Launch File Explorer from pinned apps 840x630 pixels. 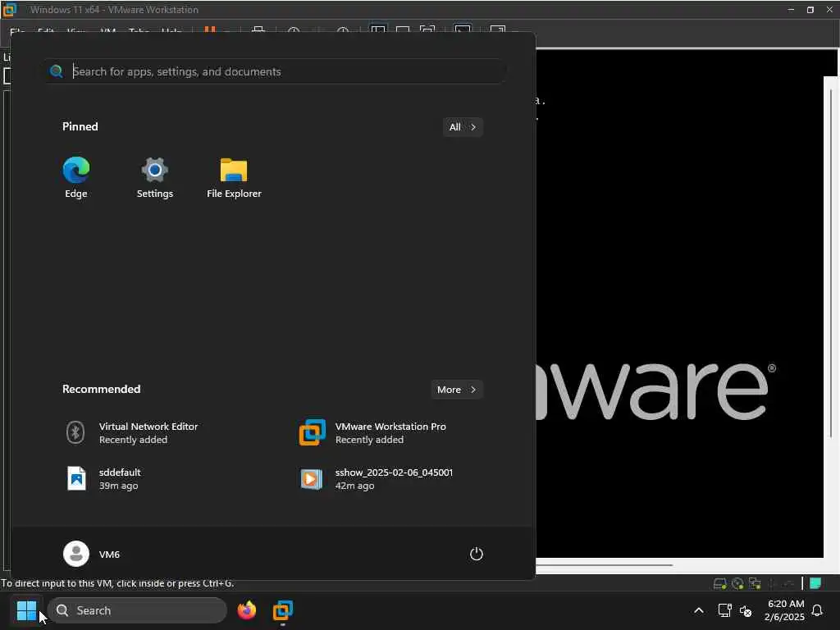pyautogui.click(x=234, y=178)
